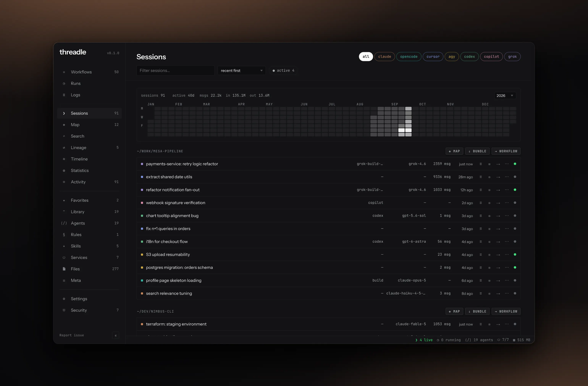
Task: Click the Security shield icon
Action: 64,310
